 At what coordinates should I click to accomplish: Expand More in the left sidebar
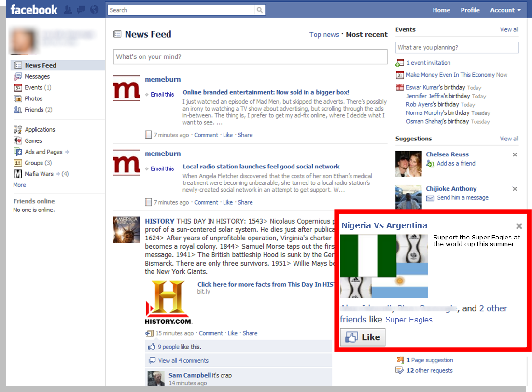pyautogui.click(x=19, y=185)
